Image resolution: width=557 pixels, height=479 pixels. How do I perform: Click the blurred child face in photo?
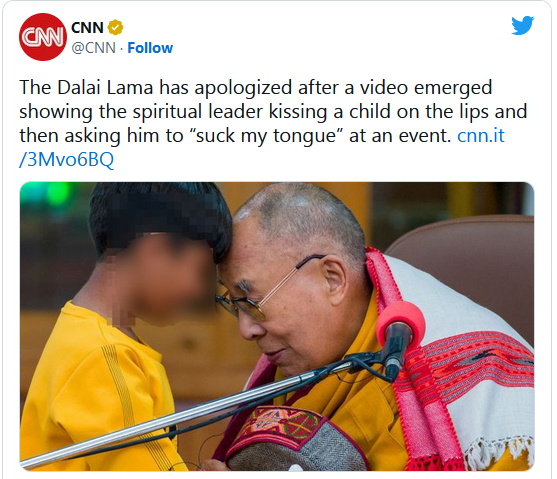pyautogui.click(x=167, y=277)
